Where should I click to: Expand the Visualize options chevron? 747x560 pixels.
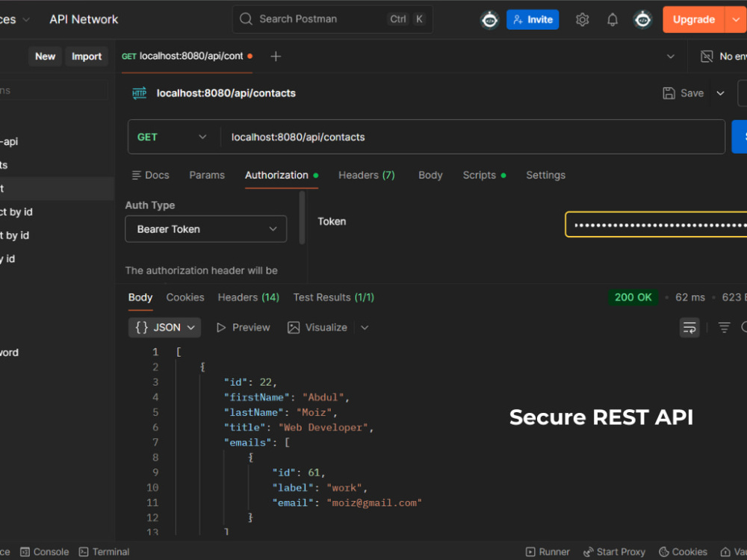click(x=365, y=328)
